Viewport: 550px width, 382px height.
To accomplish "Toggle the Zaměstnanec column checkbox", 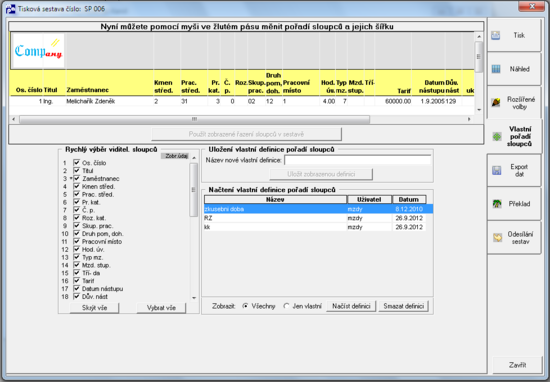I will 76,178.
